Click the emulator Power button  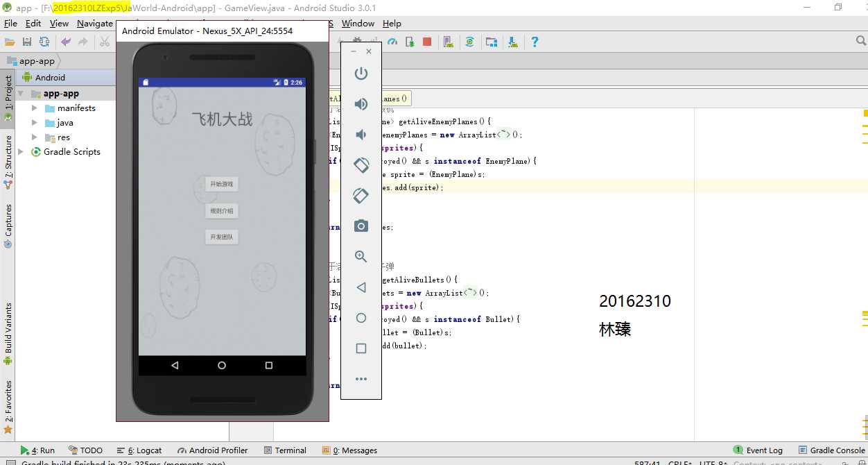(361, 74)
